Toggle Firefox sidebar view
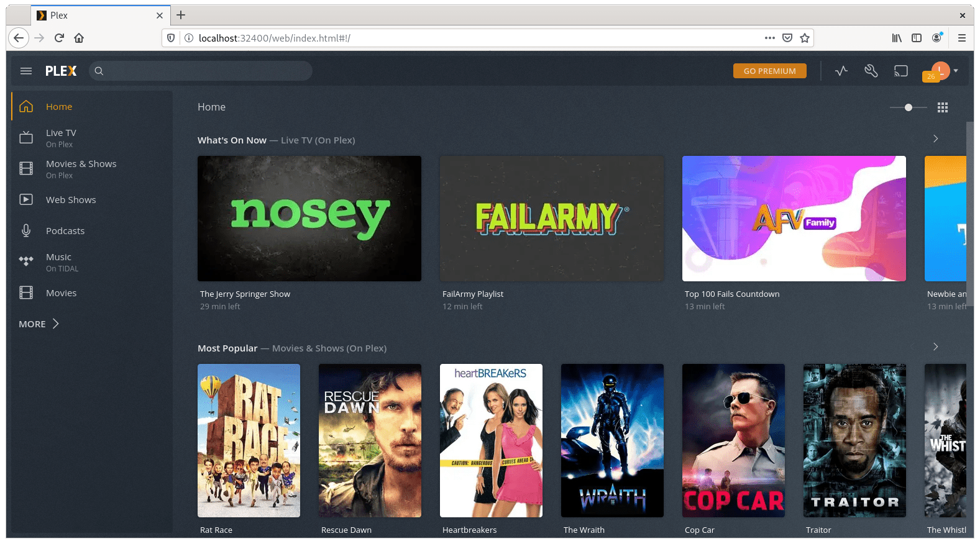 (917, 38)
